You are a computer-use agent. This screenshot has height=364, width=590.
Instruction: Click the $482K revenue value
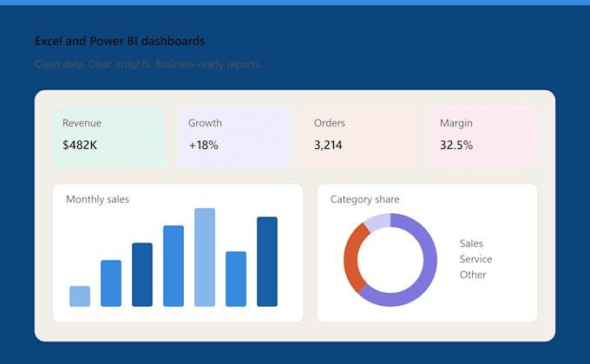pos(80,145)
